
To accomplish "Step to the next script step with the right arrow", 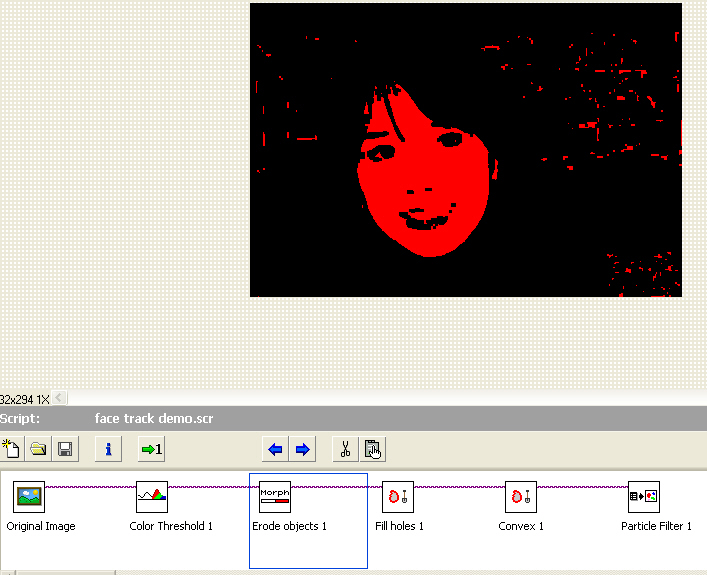I will click(x=303, y=449).
